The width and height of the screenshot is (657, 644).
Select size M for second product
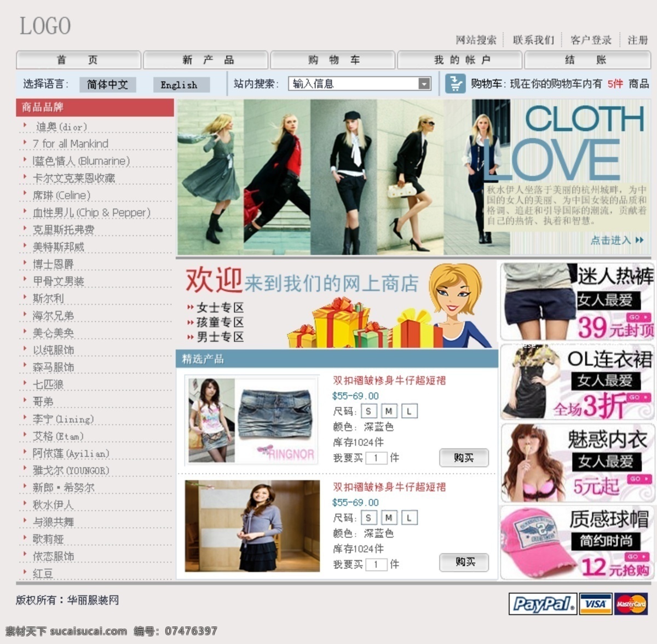[389, 517]
